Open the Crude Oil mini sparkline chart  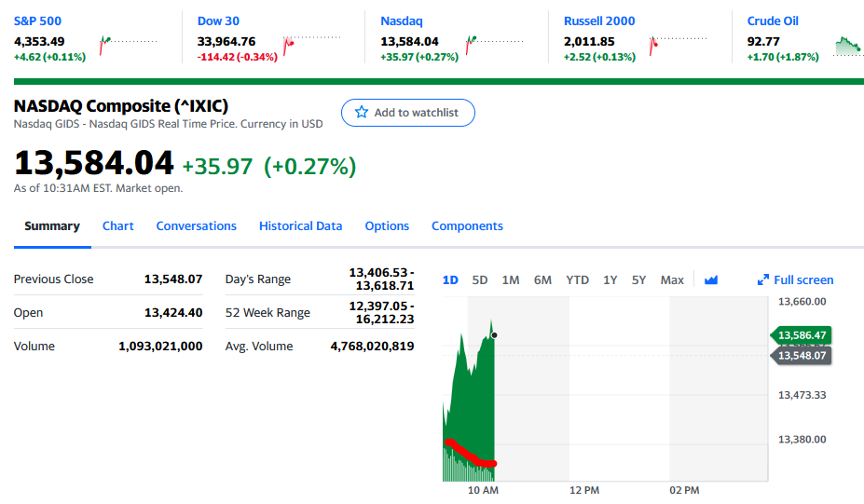click(x=848, y=45)
